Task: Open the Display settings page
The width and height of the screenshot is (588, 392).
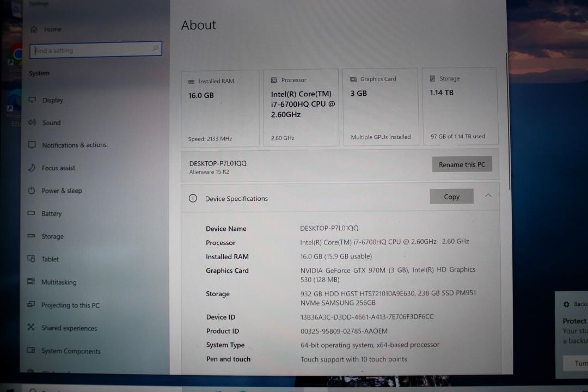Action: point(53,100)
